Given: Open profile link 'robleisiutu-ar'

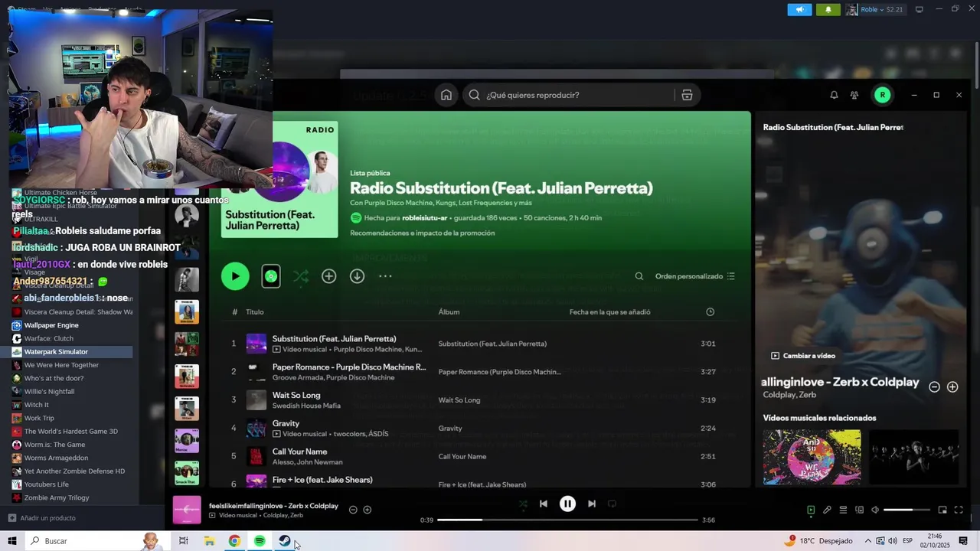Looking at the screenshot, I should point(424,218).
